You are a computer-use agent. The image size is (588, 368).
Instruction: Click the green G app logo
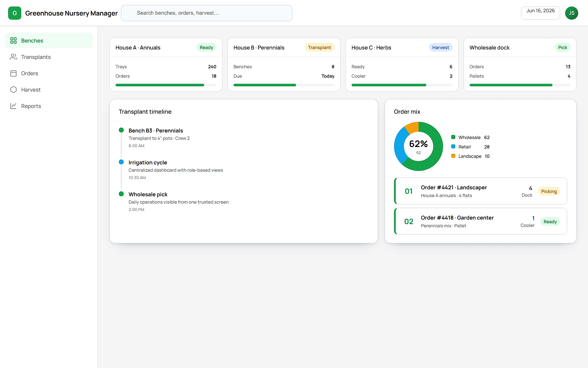[14, 13]
